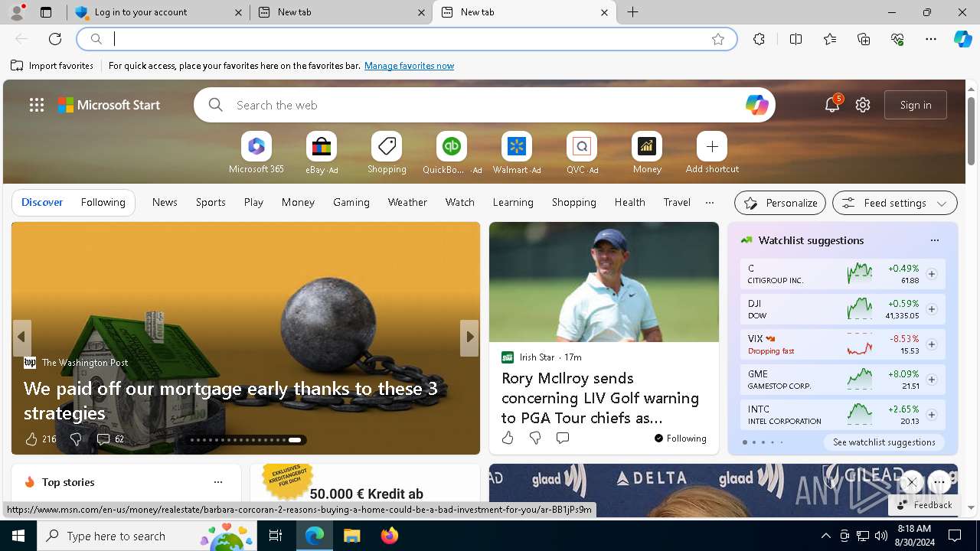Open the Gaming category
This screenshot has width=980, height=551.
coord(351,202)
